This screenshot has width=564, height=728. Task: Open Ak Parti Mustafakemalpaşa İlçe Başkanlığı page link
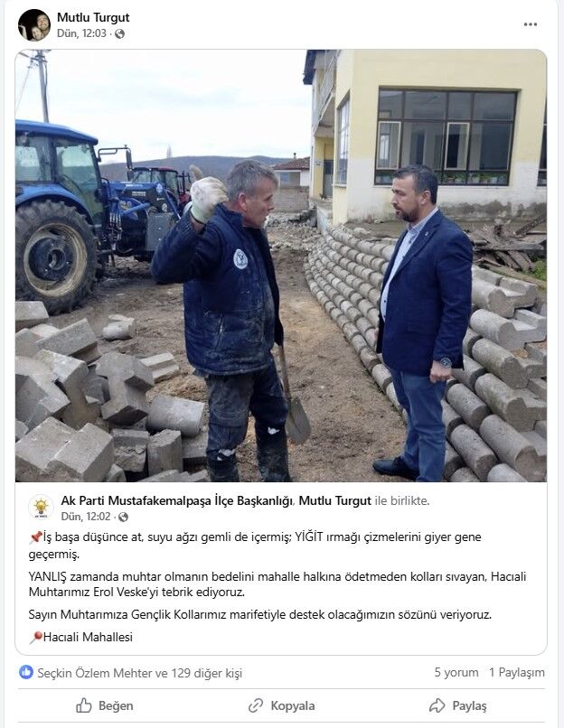pos(177,501)
